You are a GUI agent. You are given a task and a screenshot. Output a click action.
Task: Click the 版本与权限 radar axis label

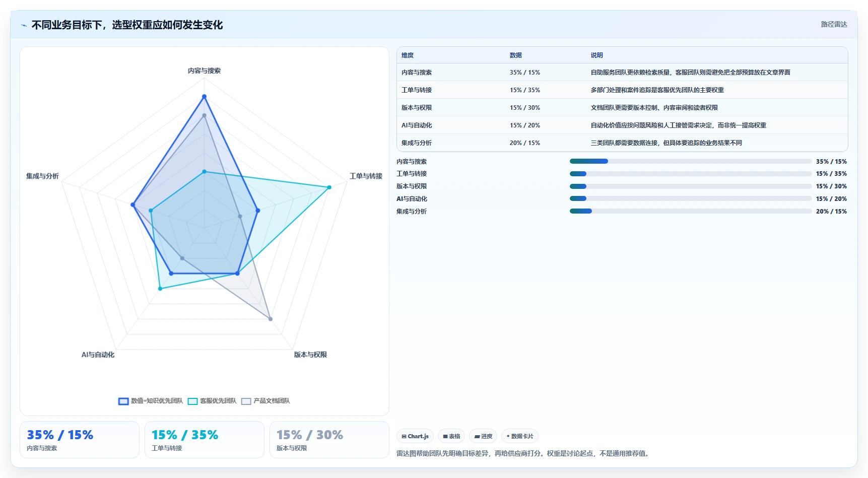tap(310, 355)
